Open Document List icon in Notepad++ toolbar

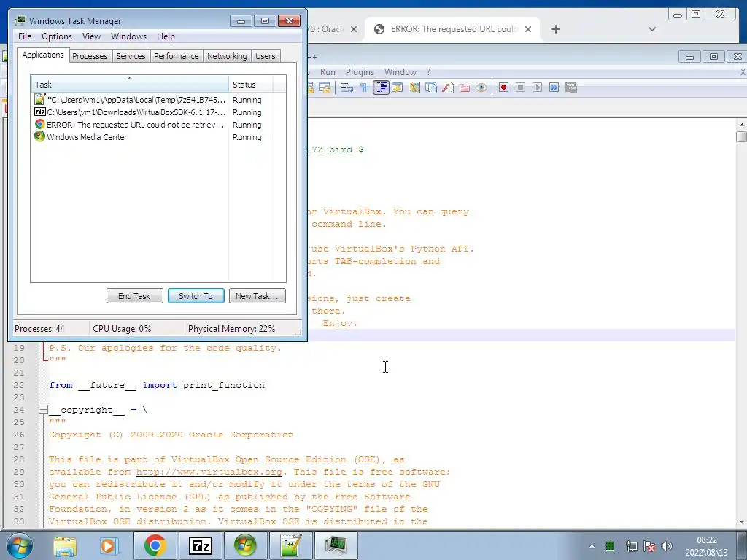point(430,87)
